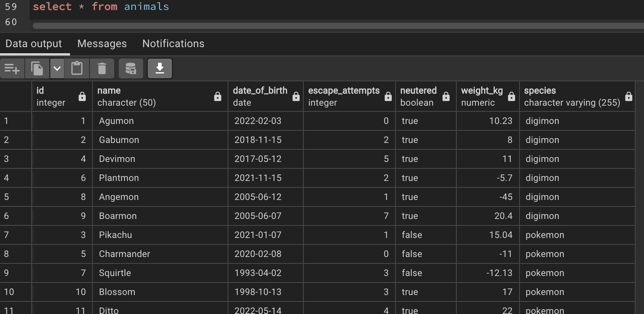Click the date cell 2017-05-12
644x314 pixels.
(266, 159)
